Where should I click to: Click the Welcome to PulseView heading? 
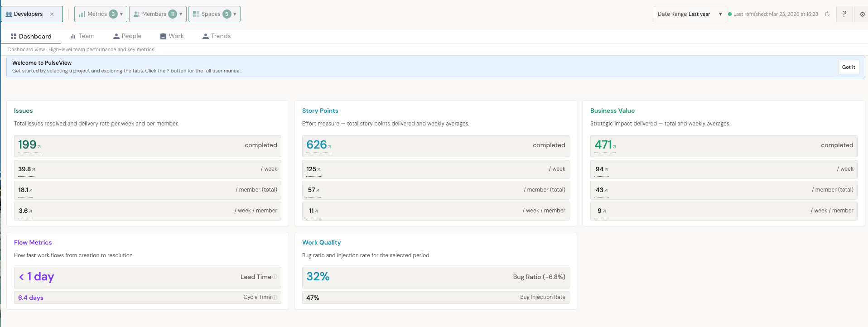click(x=42, y=63)
